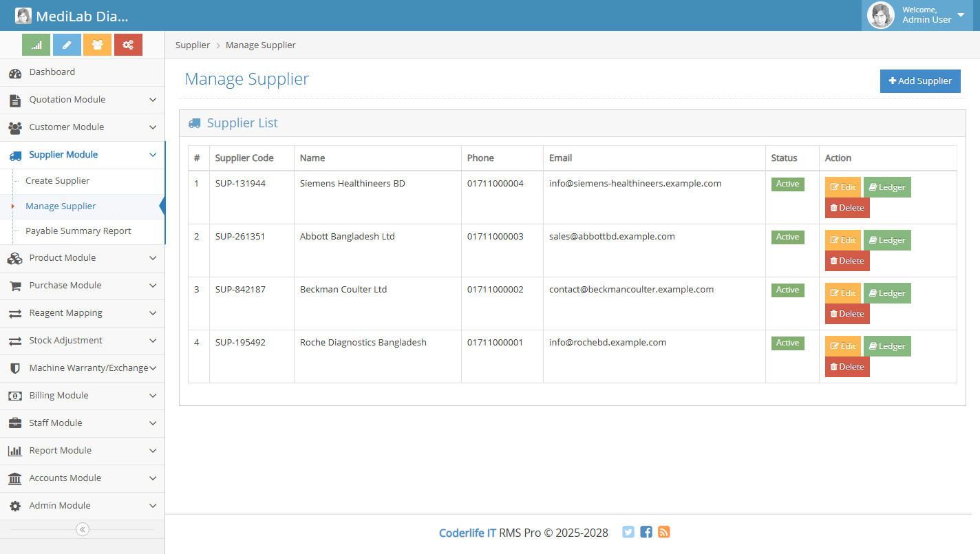Click the Report Module bar chart icon
The width and height of the screenshot is (980, 554).
pos(15,451)
